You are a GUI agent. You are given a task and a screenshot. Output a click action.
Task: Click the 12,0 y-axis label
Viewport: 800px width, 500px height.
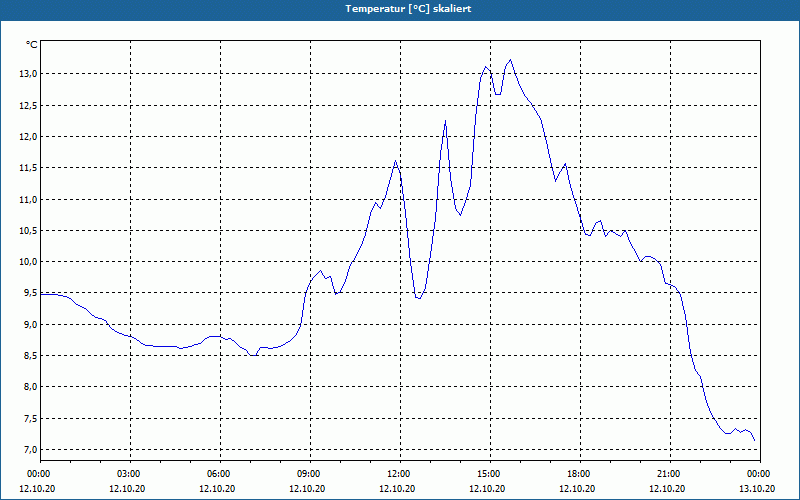[x=28, y=137]
